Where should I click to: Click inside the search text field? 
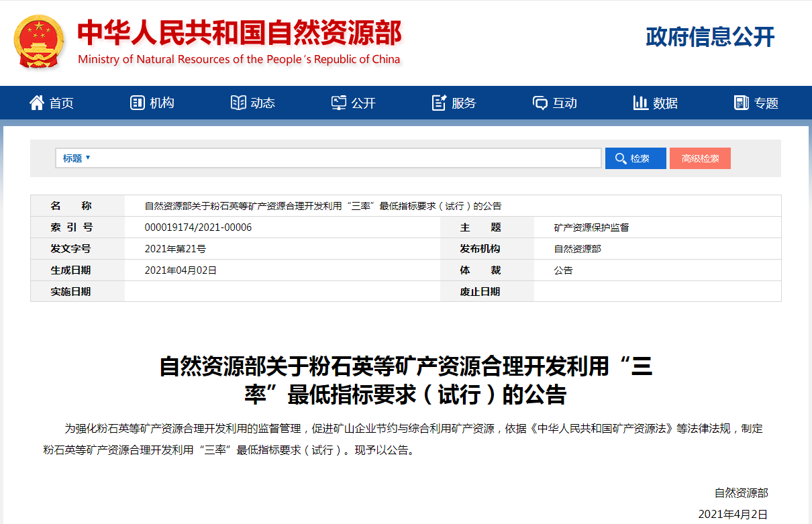tap(336, 158)
